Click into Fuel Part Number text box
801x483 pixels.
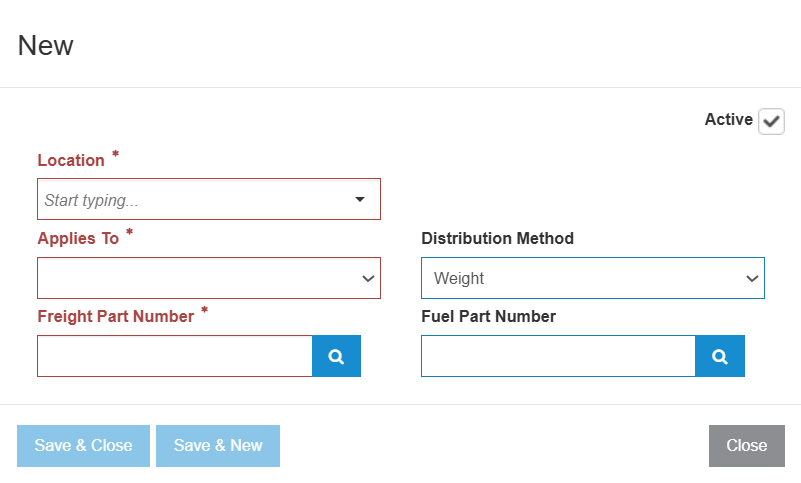coord(558,356)
